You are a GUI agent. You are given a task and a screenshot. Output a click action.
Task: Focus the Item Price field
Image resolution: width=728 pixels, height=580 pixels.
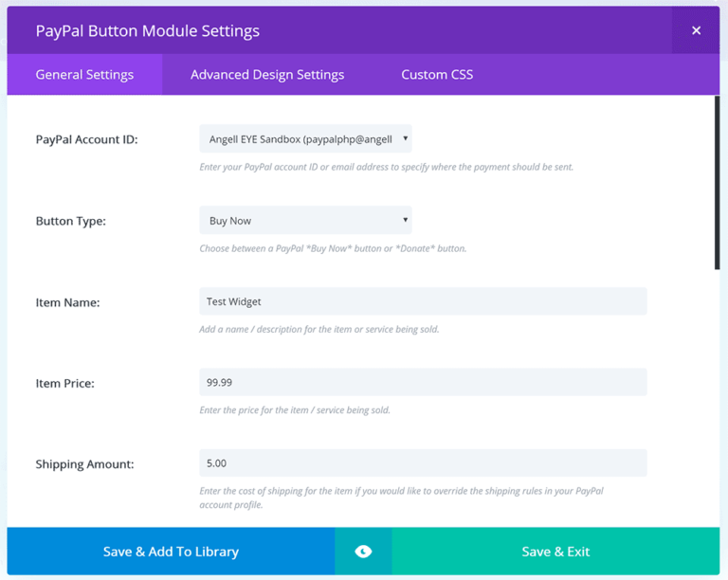423,382
